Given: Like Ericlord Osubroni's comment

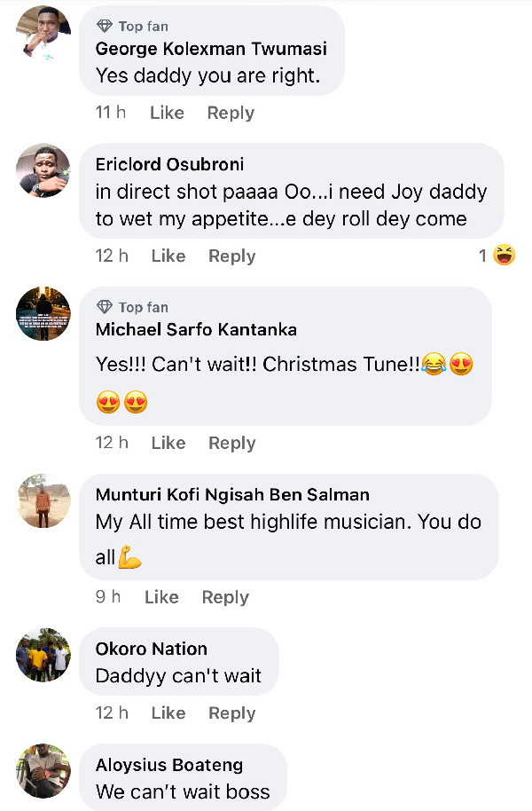Looking at the screenshot, I should (168, 256).
